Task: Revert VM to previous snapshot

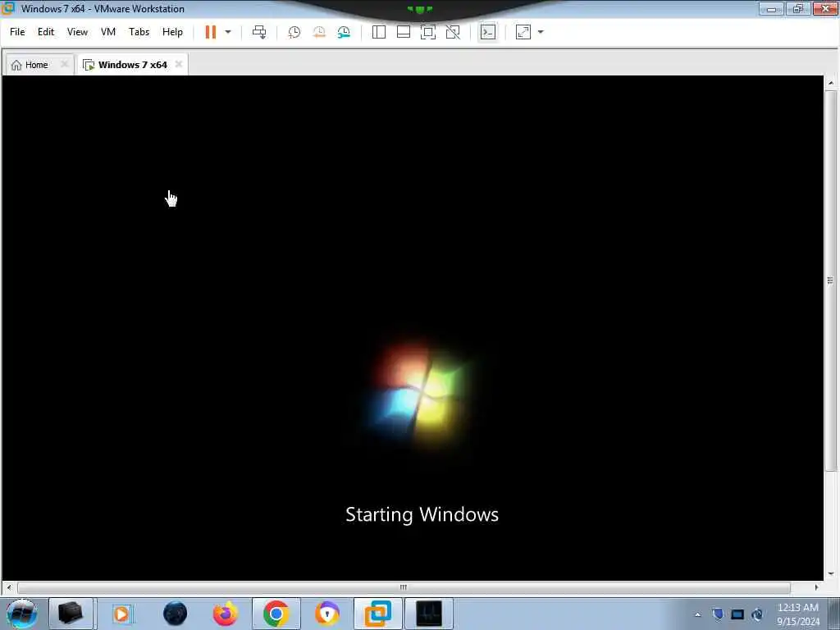Action: pos(319,32)
